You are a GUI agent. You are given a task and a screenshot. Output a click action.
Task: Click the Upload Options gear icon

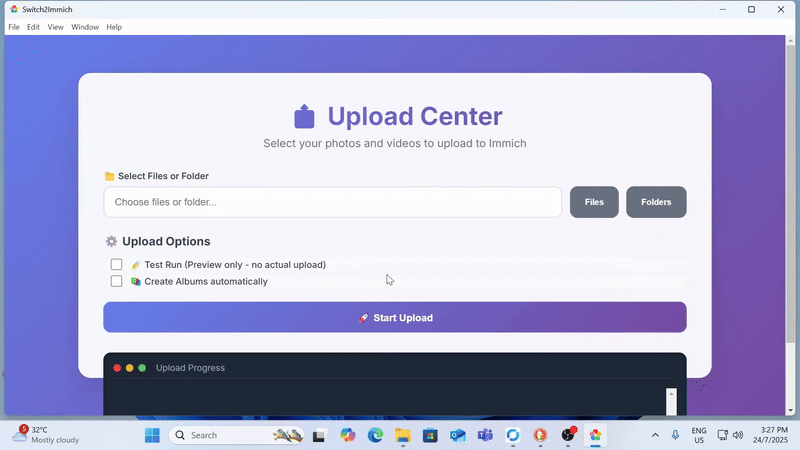coord(111,241)
